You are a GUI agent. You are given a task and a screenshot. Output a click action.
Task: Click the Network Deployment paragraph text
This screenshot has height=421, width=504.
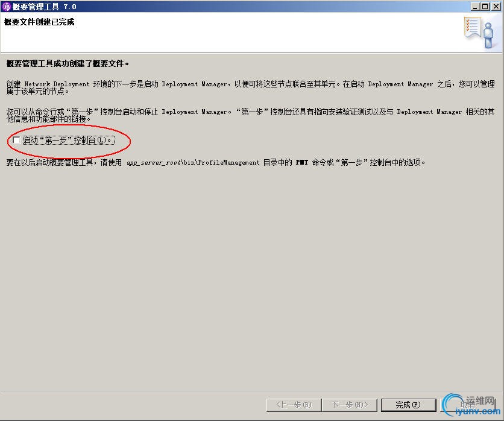[x=250, y=87]
